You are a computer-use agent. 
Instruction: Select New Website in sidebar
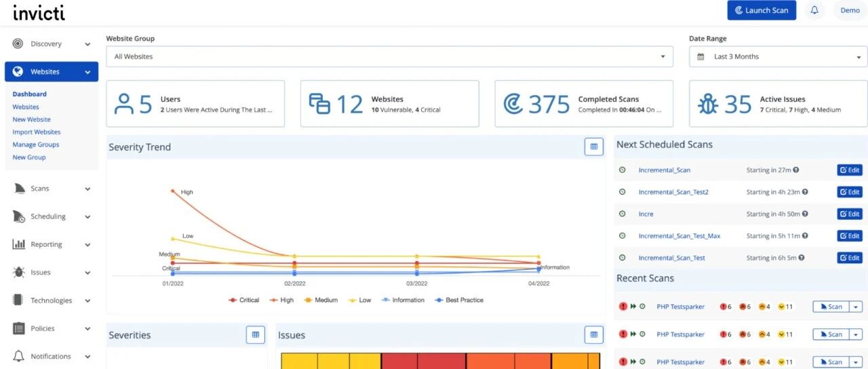click(x=31, y=119)
